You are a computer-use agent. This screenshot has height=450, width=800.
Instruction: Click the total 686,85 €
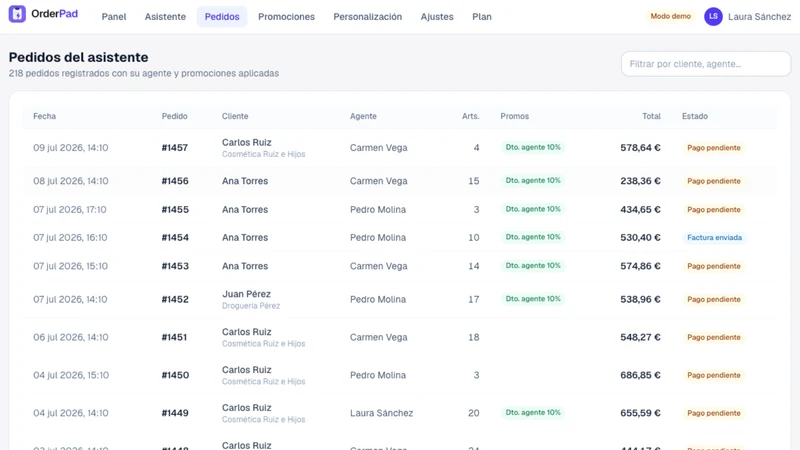[x=640, y=375]
